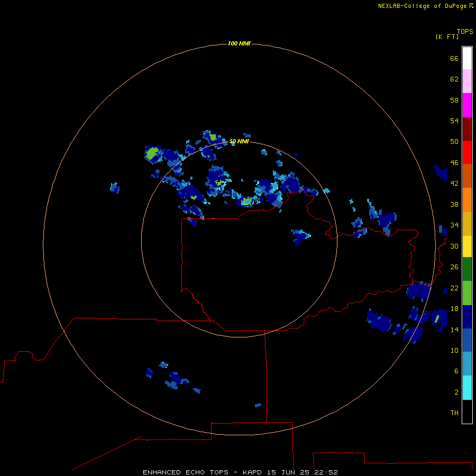The width and height of the screenshot is (476, 476).
Task: Click the "18" legend value
Action: click(454, 309)
